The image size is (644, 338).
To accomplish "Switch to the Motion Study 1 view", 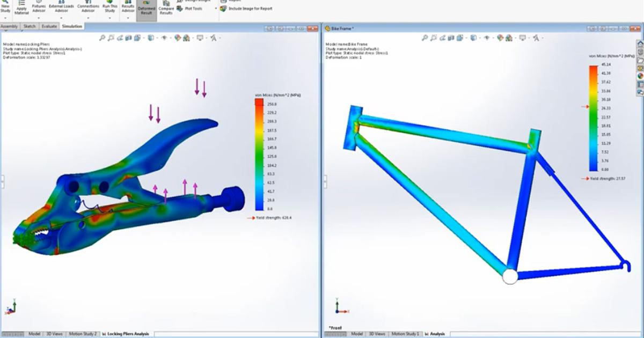I will 406,333.
